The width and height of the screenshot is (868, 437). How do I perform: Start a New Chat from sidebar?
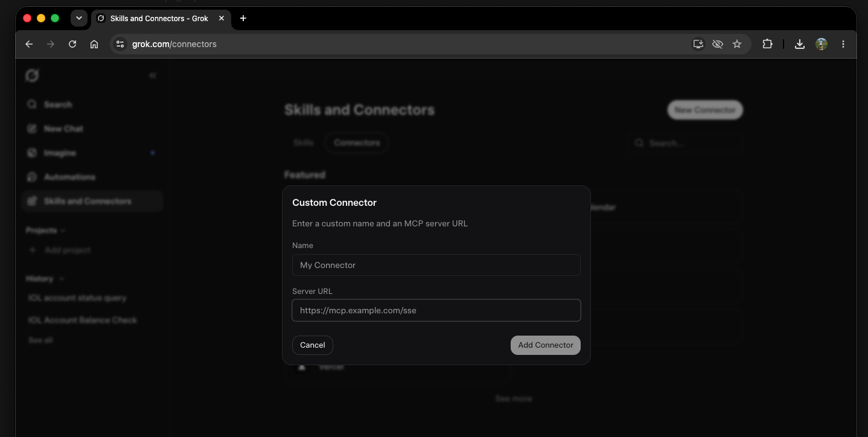[x=92, y=129]
